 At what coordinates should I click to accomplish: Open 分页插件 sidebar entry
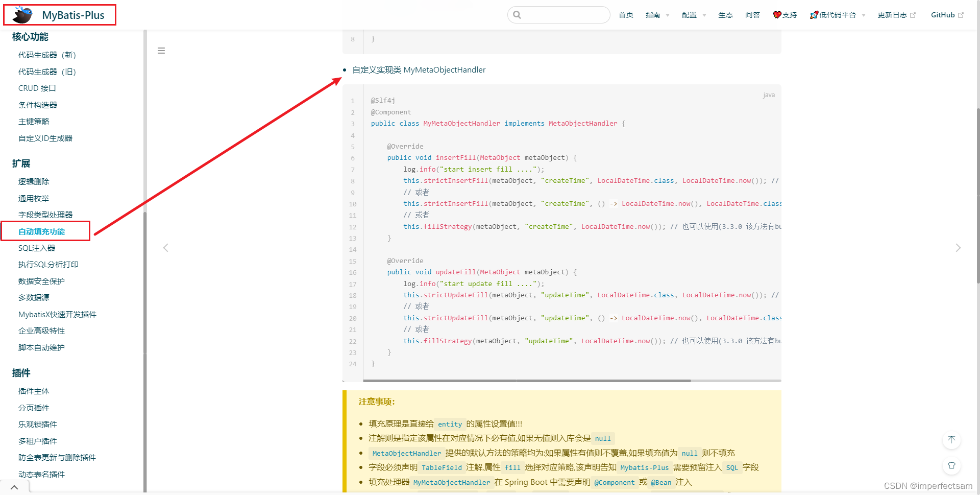pos(34,408)
